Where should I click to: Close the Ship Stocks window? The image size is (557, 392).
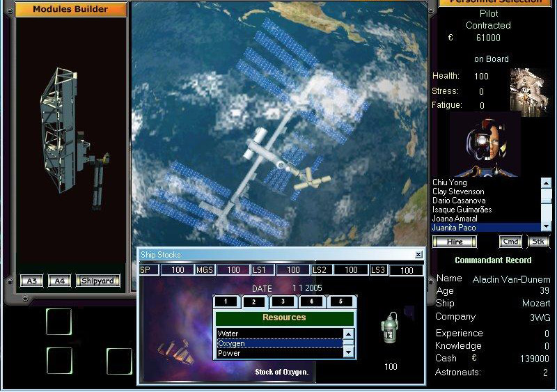(418, 255)
